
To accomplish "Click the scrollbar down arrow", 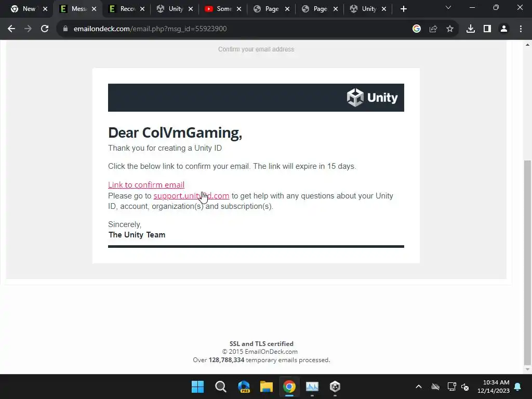I will (x=527, y=369).
